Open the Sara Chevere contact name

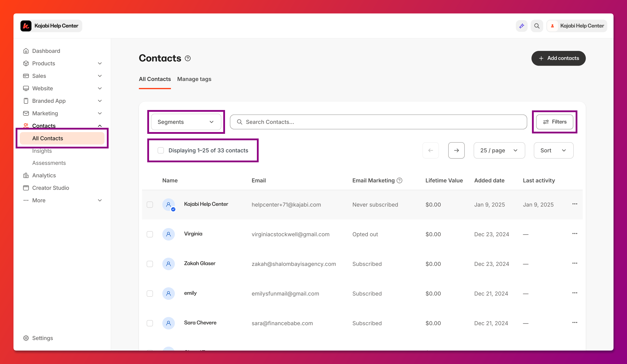(200, 322)
